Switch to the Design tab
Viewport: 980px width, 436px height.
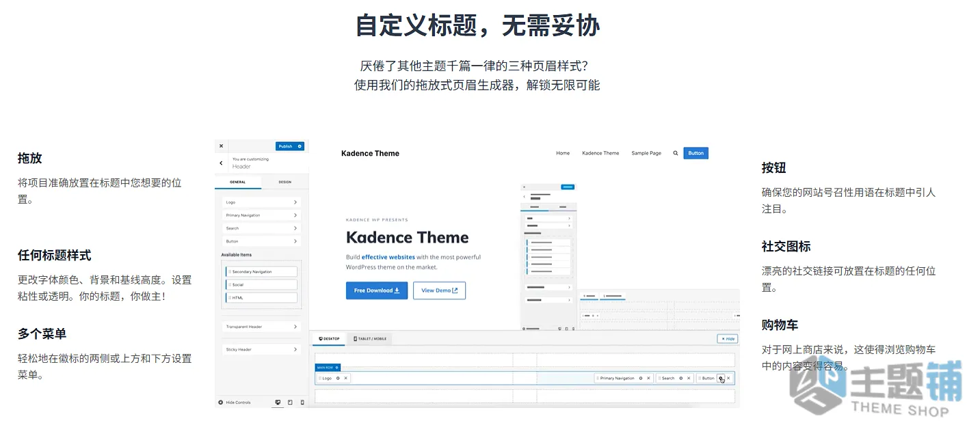(x=285, y=182)
